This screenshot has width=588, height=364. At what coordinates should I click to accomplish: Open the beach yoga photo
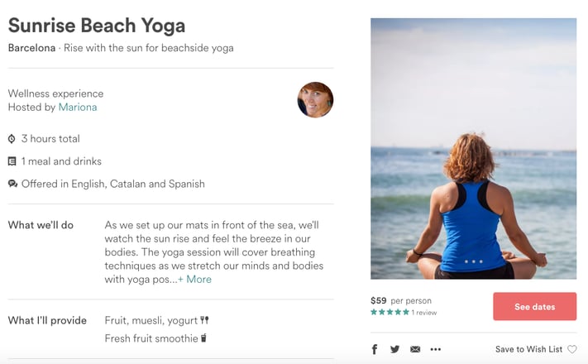(x=473, y=149)
